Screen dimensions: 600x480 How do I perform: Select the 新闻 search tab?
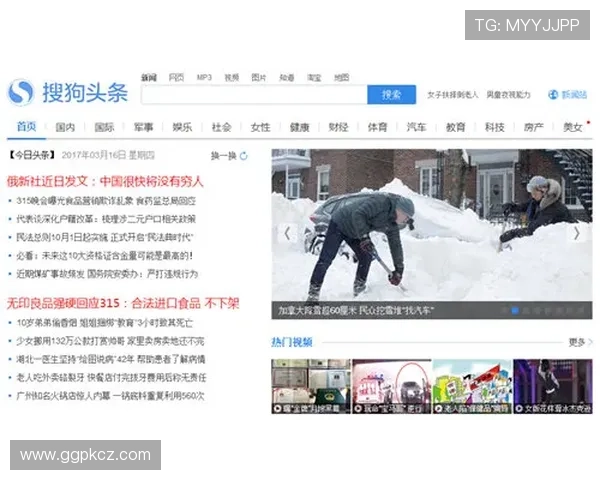(149, 77)
